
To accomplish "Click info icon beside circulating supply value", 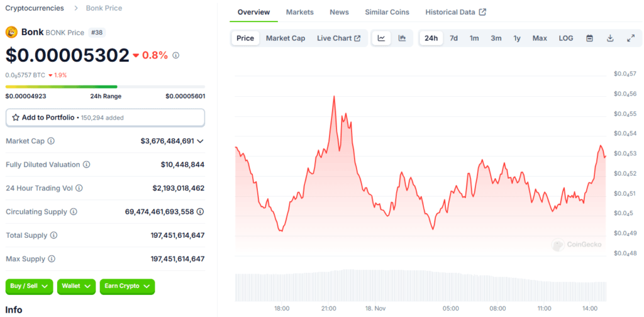I will click(200, 212).
